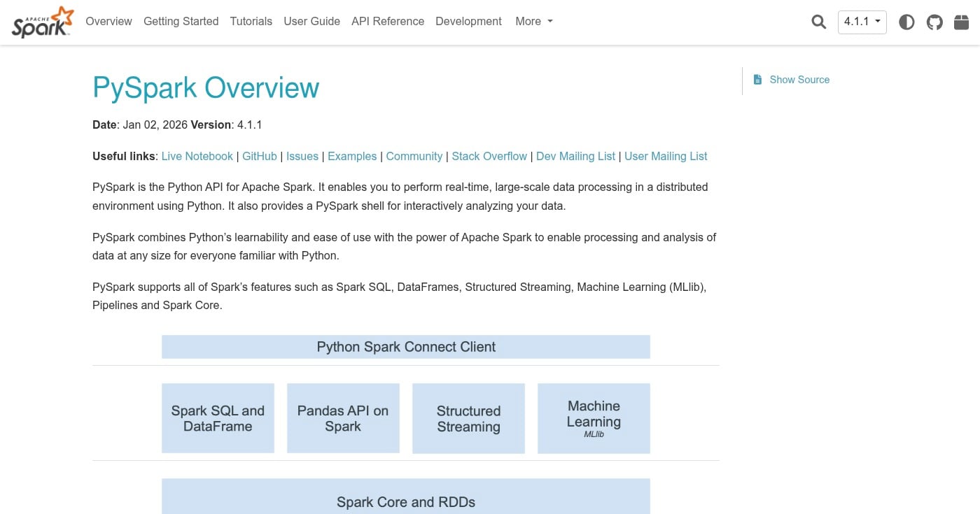Open the Tutorials nav item

coord(251,22)
